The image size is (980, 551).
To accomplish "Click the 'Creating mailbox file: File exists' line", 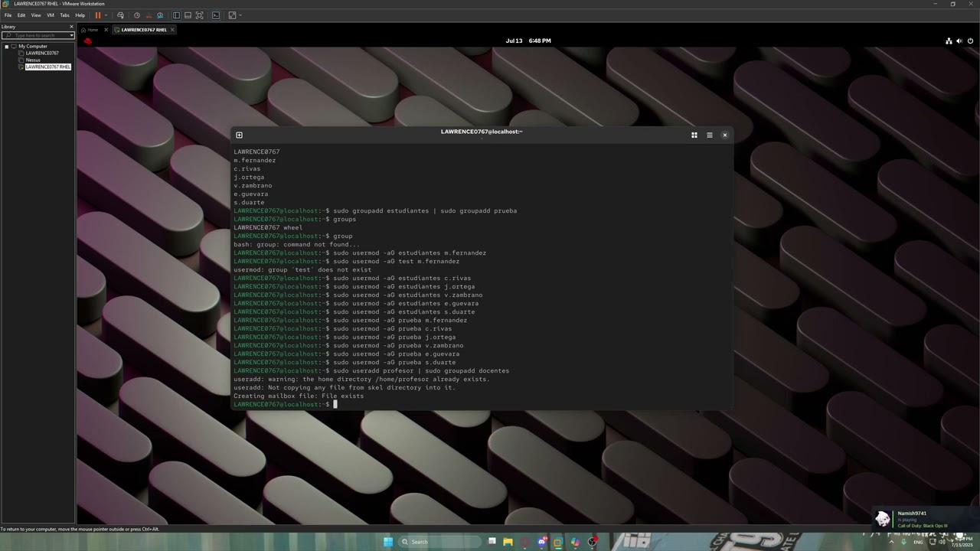I will [299, 396].
